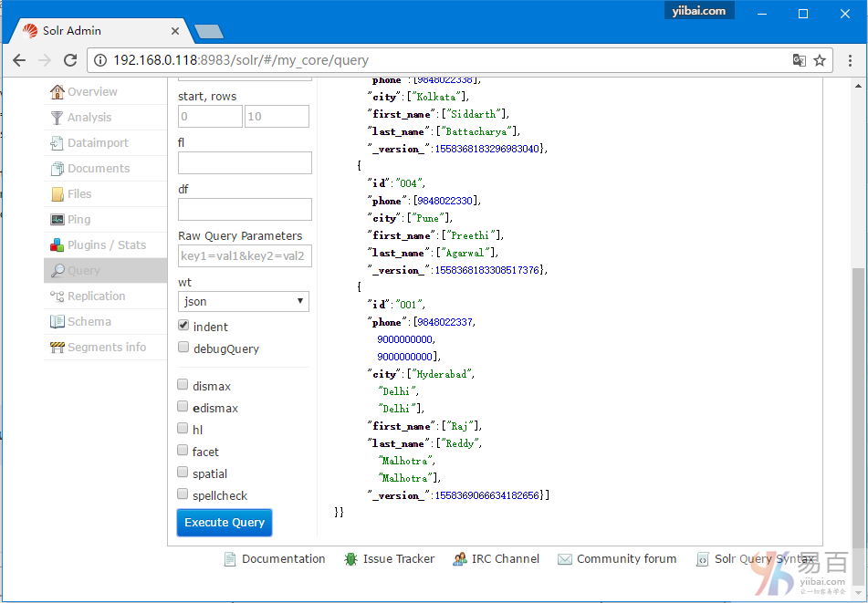Click the Schema book icon
868x603 pixels.
click(57, 321)
